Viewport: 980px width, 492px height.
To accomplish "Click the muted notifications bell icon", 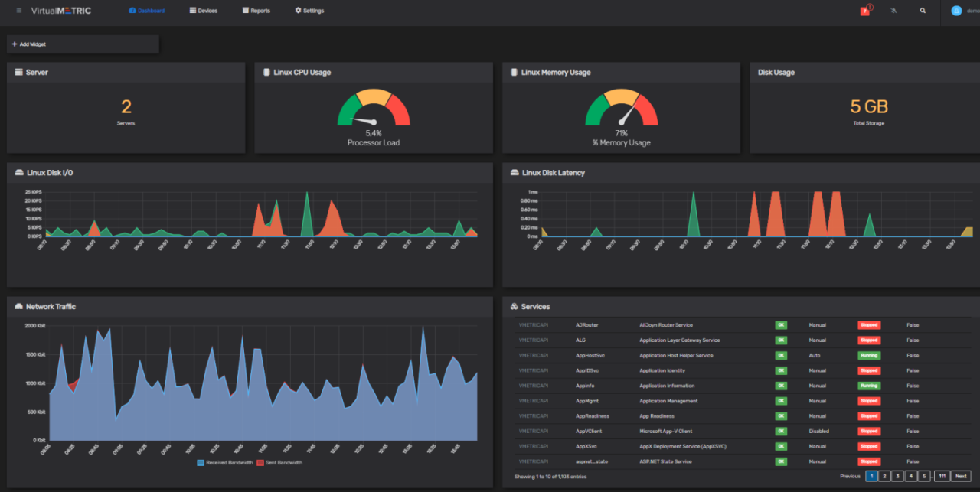I will point(893,11).
